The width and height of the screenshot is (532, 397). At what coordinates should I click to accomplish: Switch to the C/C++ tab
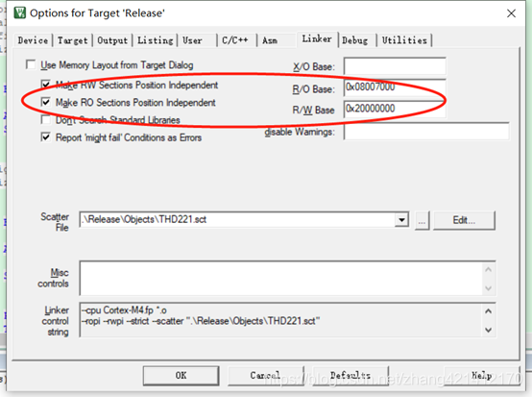click(x=234, y=40)
